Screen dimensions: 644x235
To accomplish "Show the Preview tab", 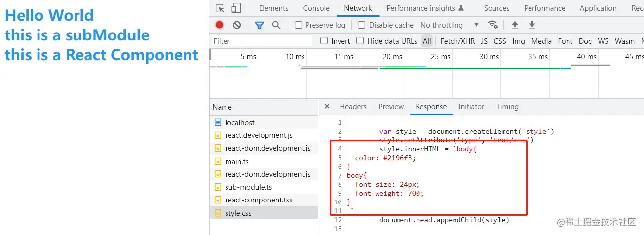I will (391, 107).
